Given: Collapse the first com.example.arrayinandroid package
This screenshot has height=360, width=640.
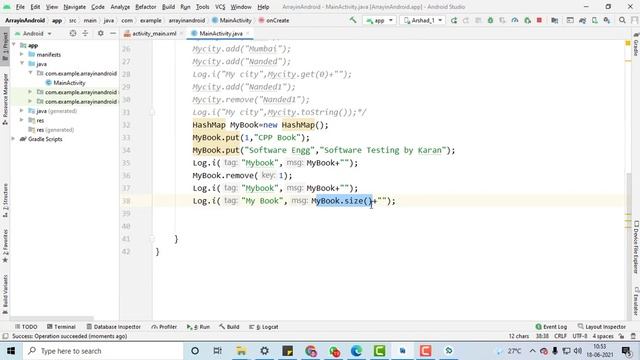Looking at the screenshot, I should pyautogui.click(x=30, y=73).
